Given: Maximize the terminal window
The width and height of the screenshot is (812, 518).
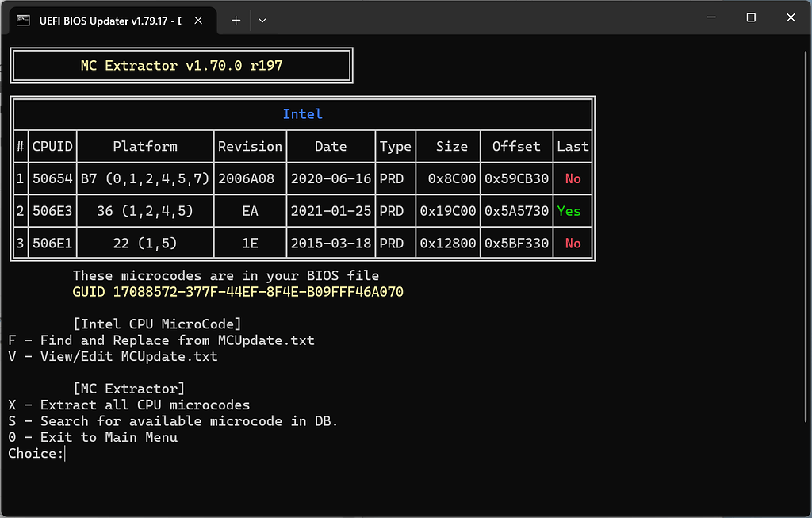Looking at the screenshot, I should [x=751, y=17].
